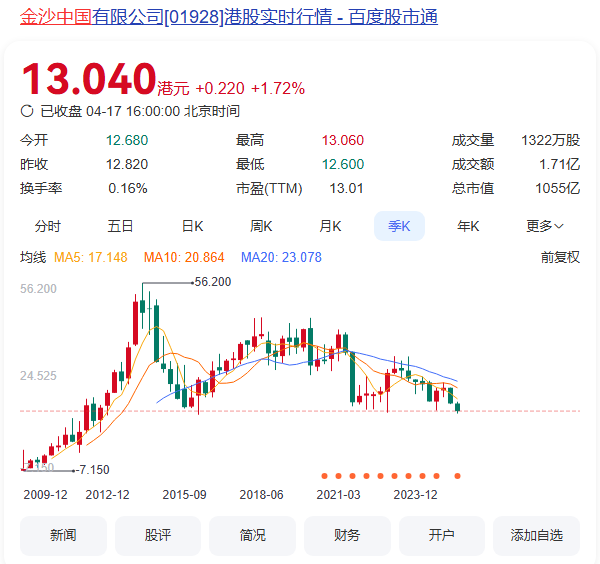This screenshot has width=600, height=564.
Task: Select the 年K chart tab
Action: click(x=468, y=226)
